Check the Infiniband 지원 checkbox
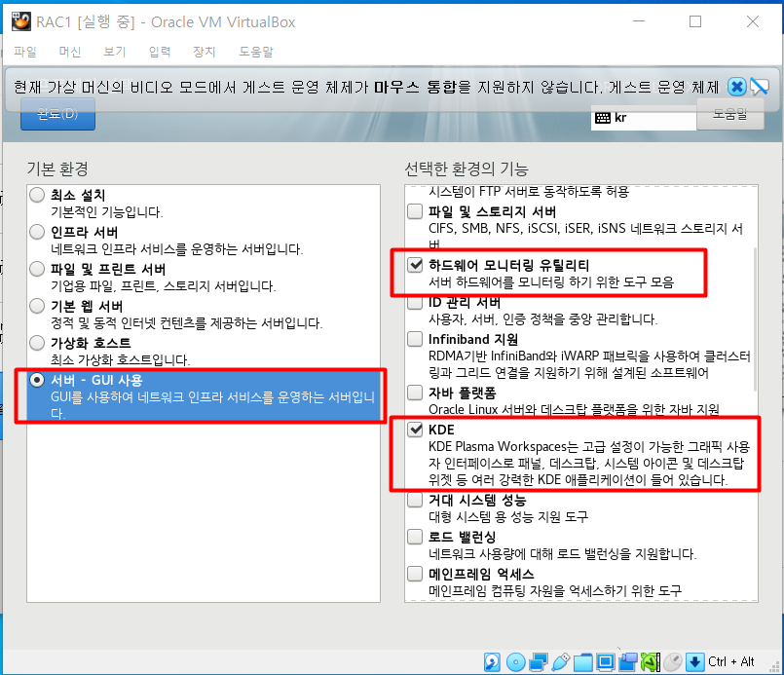784x675 pixels. click(415, 339)
